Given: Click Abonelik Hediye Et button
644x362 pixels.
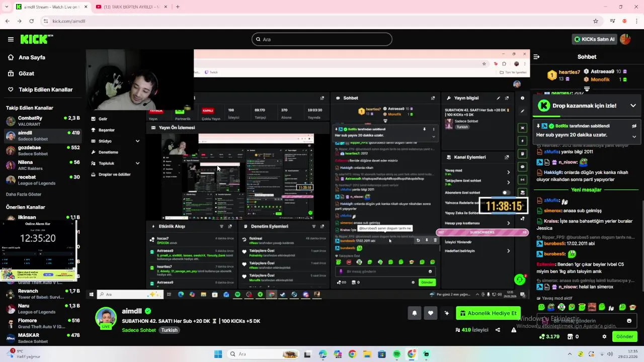Looking at the screenshot, I should (488, 313).
